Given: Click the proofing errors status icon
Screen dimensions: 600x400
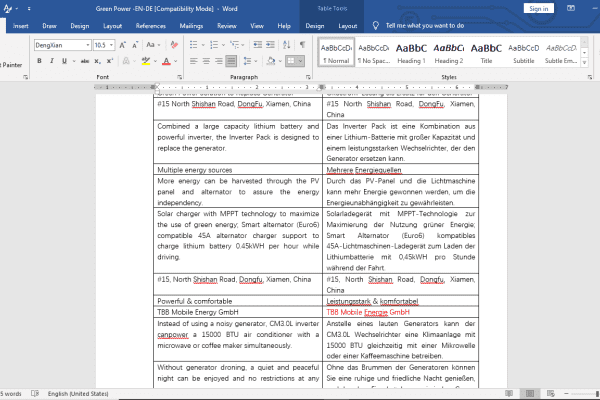Looking at the screenshot, I should pyautogui.click(x=35, y=393).
